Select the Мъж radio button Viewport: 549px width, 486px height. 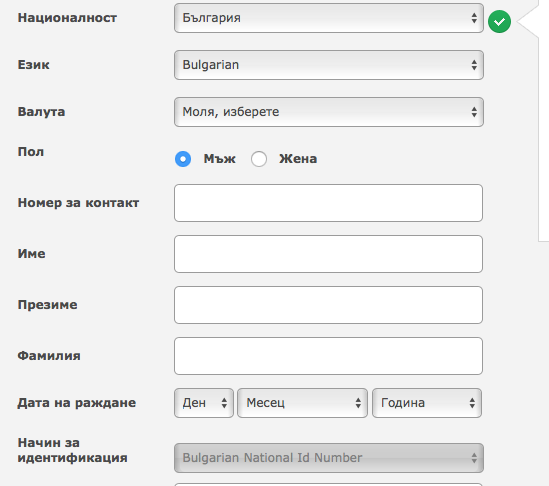coord(183,159)
